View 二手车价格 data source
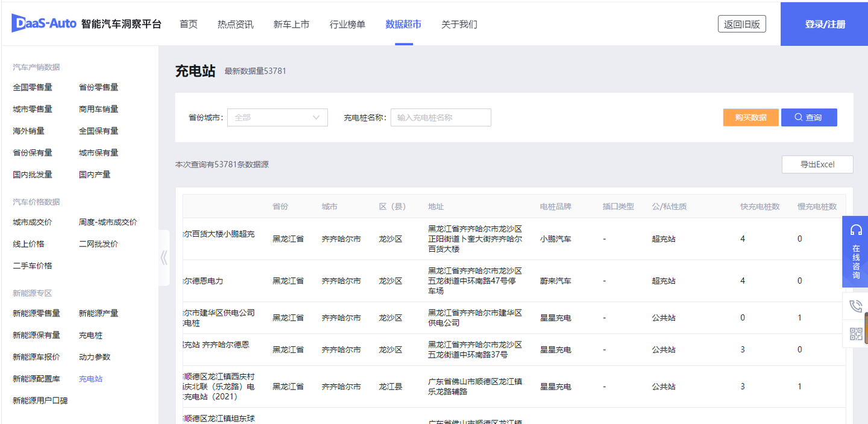Screen dimensions: 868x424 (x=32, y=265)
